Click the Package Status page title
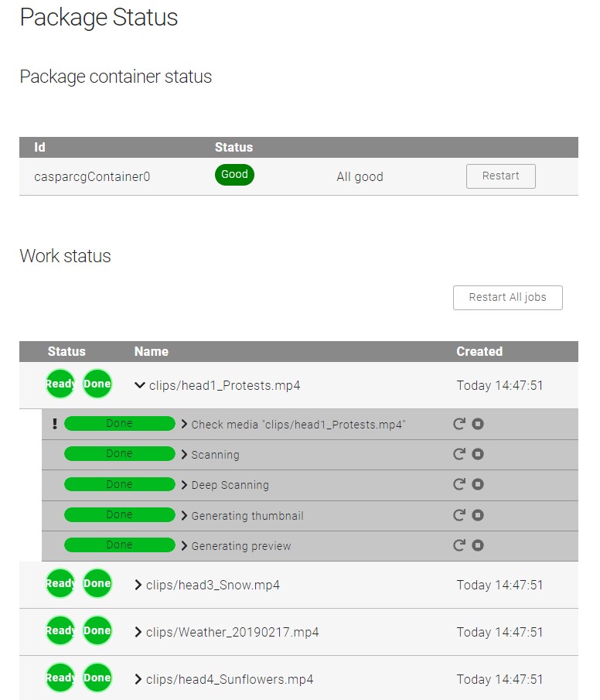This screenshot has height=700, width=600. (99, 18)
